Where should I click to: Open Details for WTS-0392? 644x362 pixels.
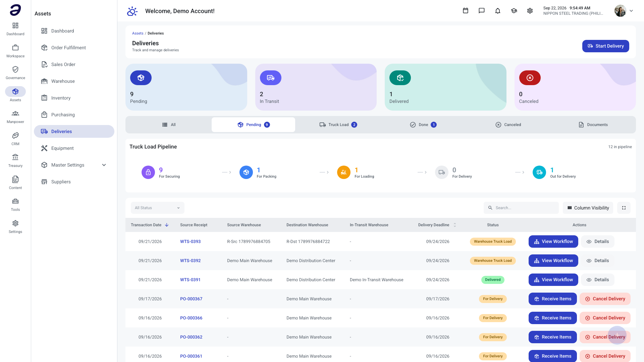pyautogui.click(x=597, y=260)
